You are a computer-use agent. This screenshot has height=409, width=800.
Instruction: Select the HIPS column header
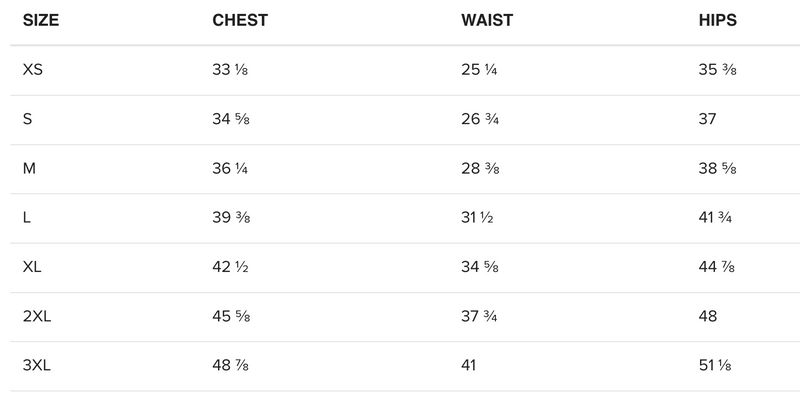pyautogui.click(x=718, y=20)
